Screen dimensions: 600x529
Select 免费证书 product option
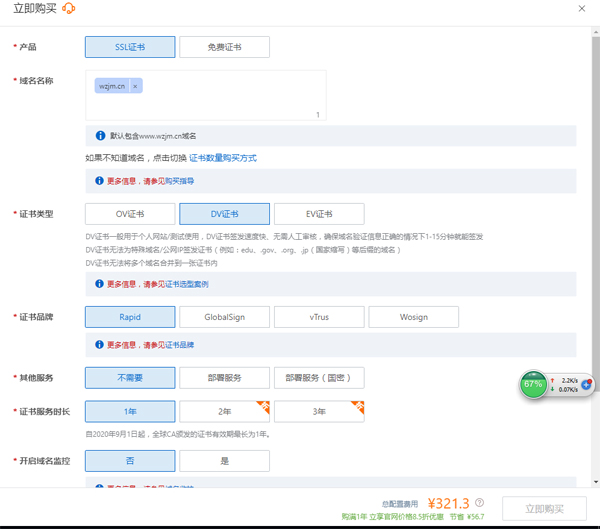224,47
